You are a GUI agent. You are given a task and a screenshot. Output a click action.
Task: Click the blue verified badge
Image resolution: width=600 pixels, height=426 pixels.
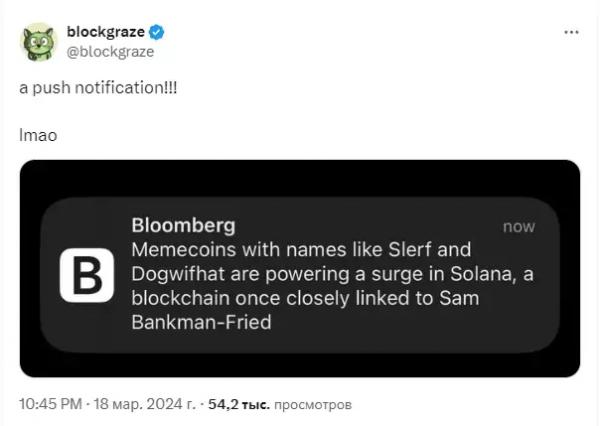pyautogui.click(x=157, y=32)
